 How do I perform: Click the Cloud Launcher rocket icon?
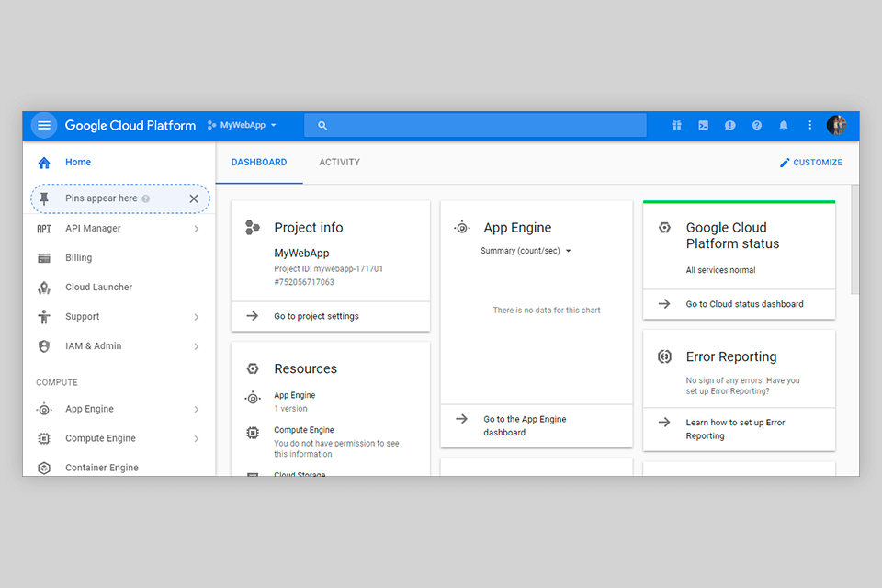[44, 288]
